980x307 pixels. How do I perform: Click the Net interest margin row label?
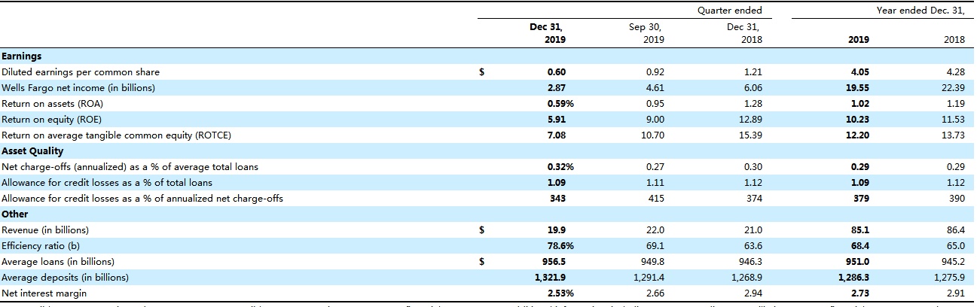pyautogui.click(x=44, y=293)
